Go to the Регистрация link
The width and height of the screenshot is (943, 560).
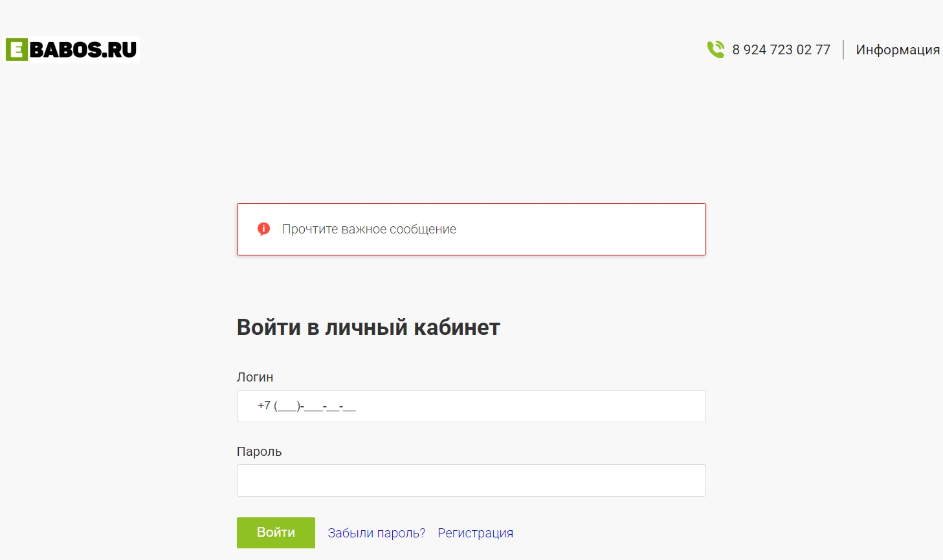click(475, 533)
